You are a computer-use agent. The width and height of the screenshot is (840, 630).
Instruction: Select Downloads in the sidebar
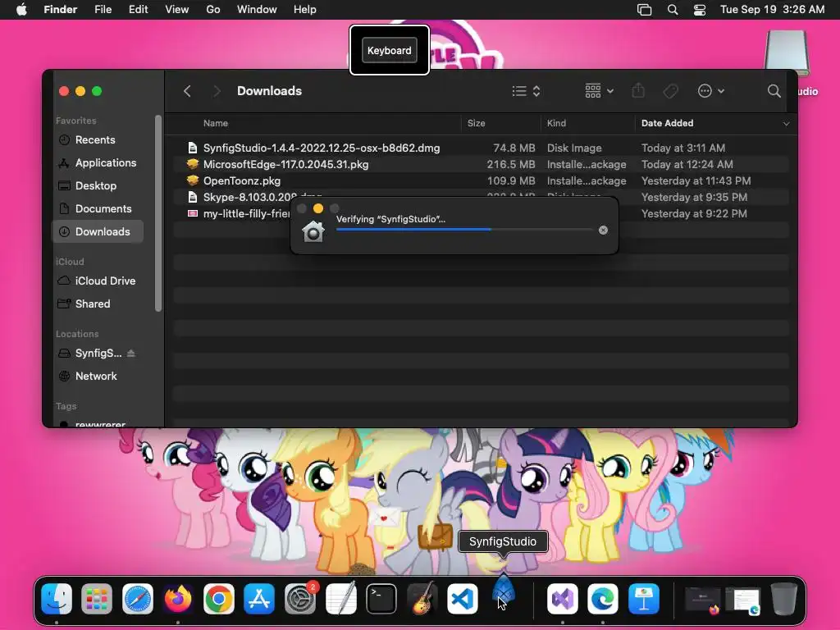(98, 231)
